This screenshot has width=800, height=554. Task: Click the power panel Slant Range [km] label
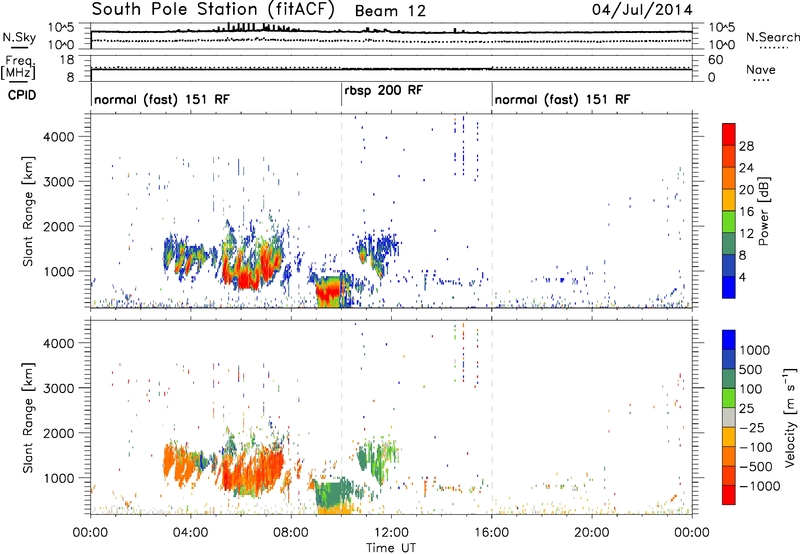pos(28,211)
